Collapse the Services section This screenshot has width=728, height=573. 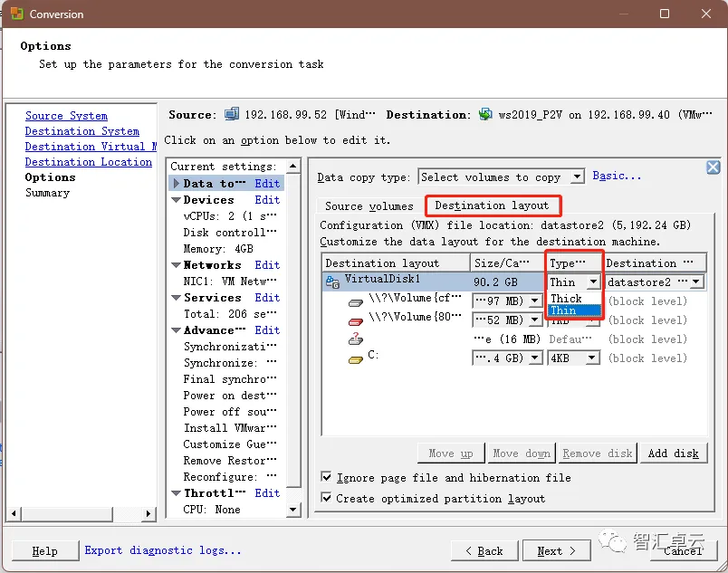(176, 298)
